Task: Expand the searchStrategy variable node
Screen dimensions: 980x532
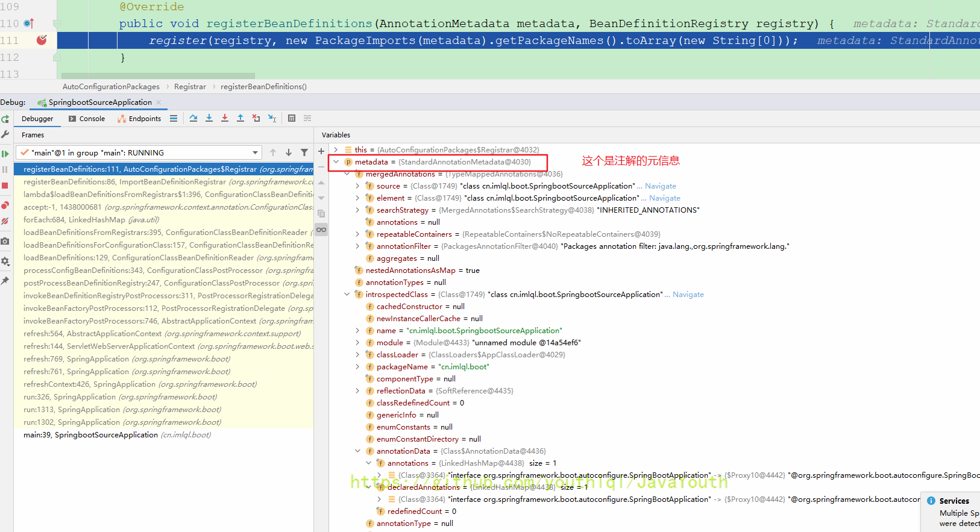Action: [x=357, y=210]
